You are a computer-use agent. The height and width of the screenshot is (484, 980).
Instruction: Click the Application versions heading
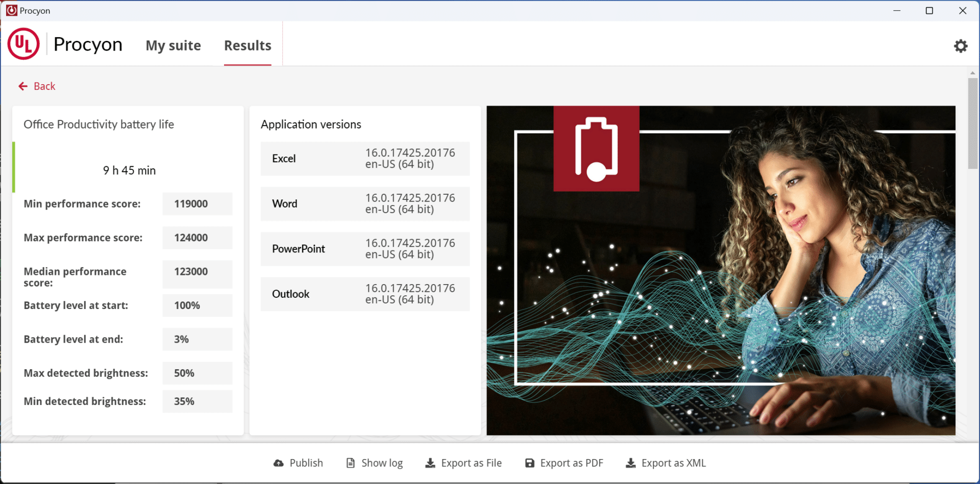coord(311,124)
